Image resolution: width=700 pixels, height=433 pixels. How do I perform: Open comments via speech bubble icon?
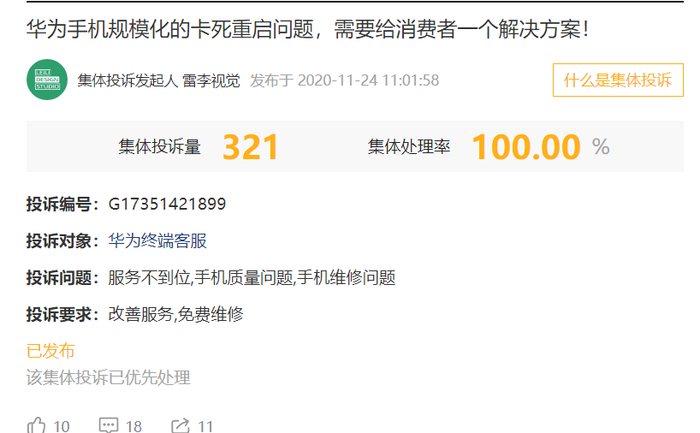108,425
